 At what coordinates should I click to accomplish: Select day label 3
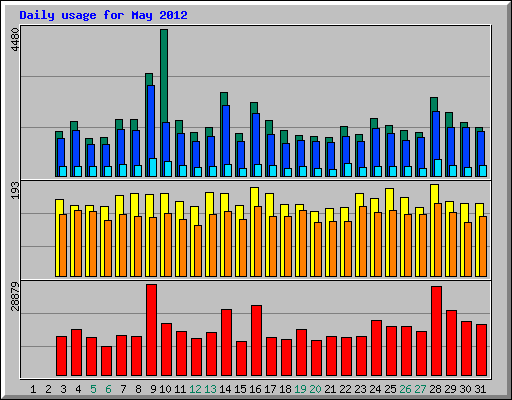pyautogui.click(x=63, y=389)
